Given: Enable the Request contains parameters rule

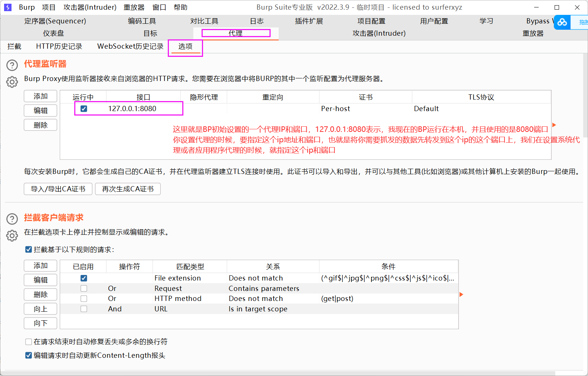Looking at the screenshot, I should [x=84, y=289].
